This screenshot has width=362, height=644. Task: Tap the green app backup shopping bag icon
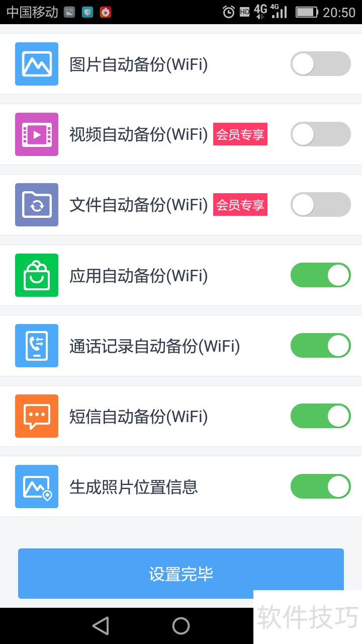tap(37, 275)
